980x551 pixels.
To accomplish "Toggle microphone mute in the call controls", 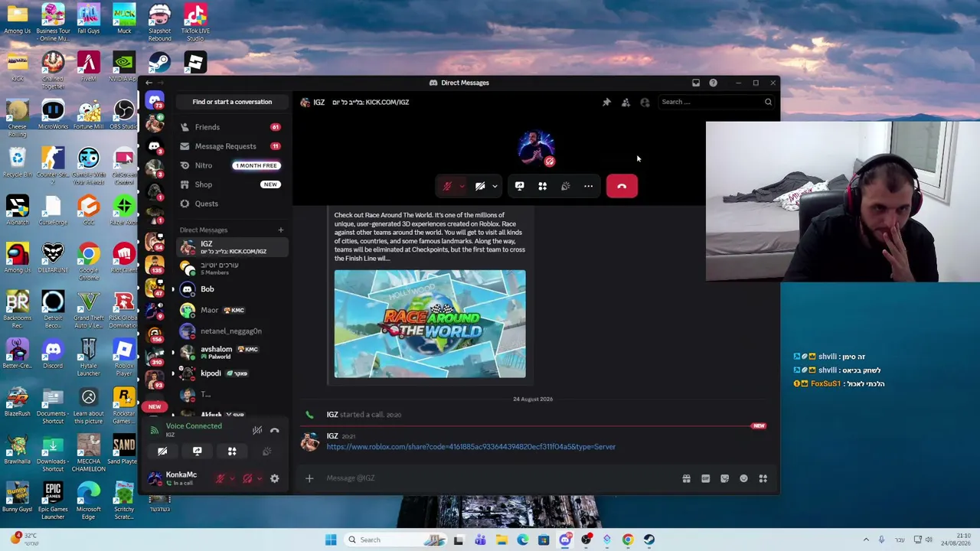I will (447, 186).
